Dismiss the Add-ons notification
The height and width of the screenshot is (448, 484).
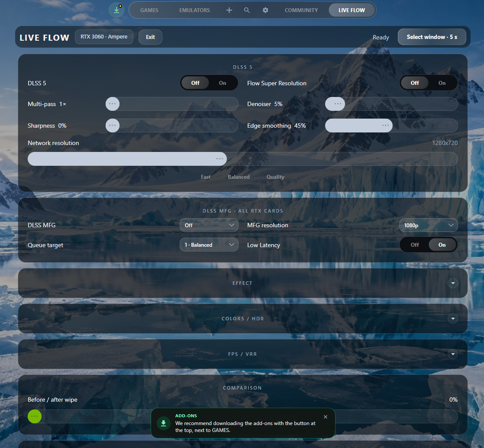coord(326,417)
